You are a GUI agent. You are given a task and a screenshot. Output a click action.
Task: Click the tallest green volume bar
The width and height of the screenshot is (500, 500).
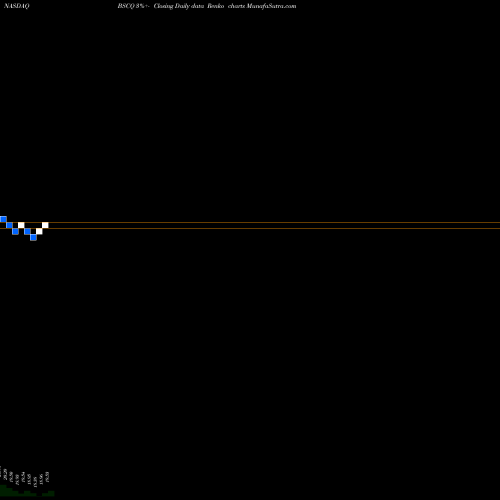click(x=3, y=491)
